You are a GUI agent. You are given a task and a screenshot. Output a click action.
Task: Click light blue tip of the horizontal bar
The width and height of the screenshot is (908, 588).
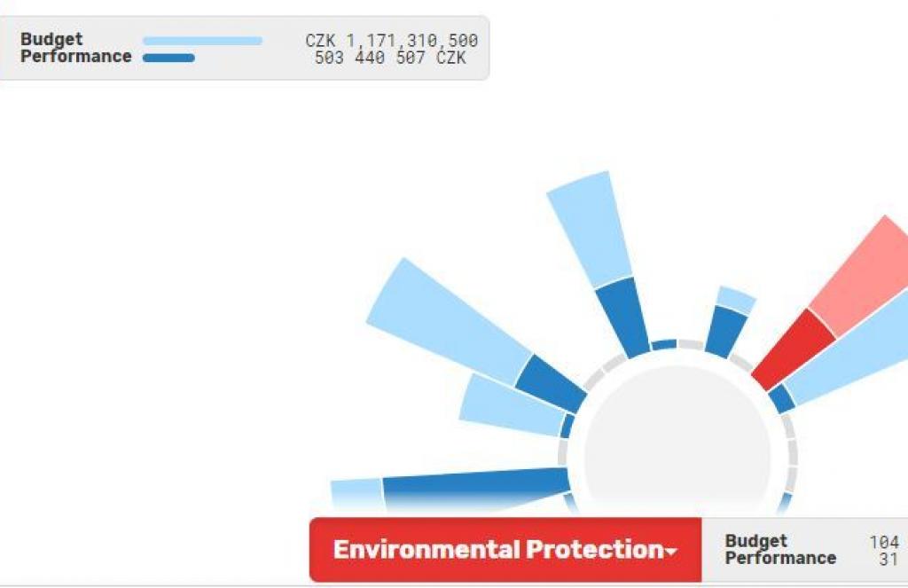pos(356,492)
